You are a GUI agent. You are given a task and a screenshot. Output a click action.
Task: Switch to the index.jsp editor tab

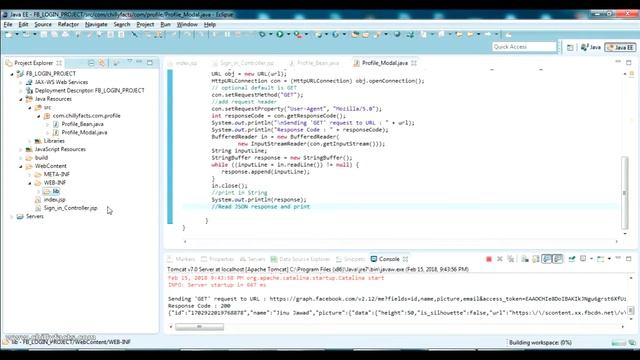(183, 63)
